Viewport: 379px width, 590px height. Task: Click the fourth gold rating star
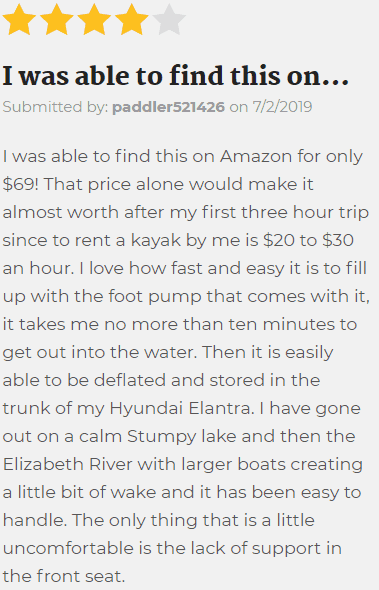[132, 20]
